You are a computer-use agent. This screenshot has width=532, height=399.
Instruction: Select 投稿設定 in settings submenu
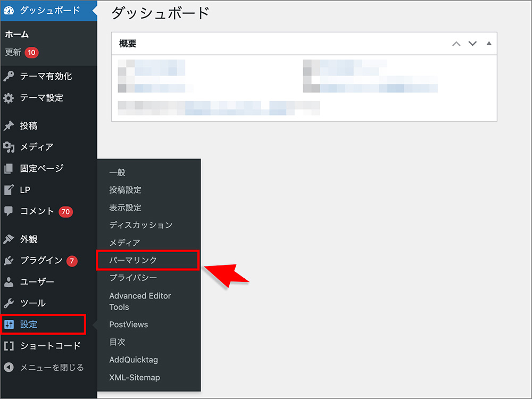tap(125, 190)
